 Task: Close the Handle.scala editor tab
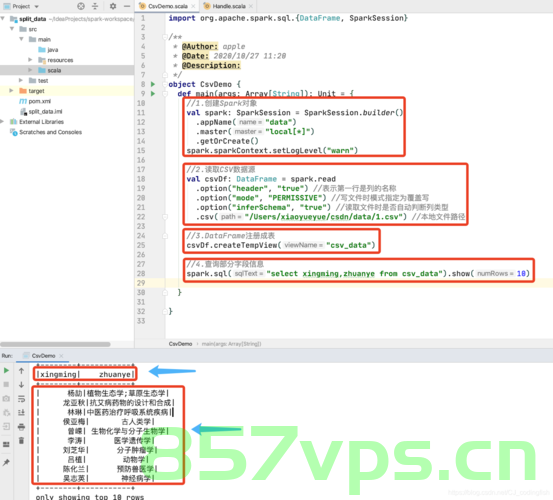coord(251,6)
